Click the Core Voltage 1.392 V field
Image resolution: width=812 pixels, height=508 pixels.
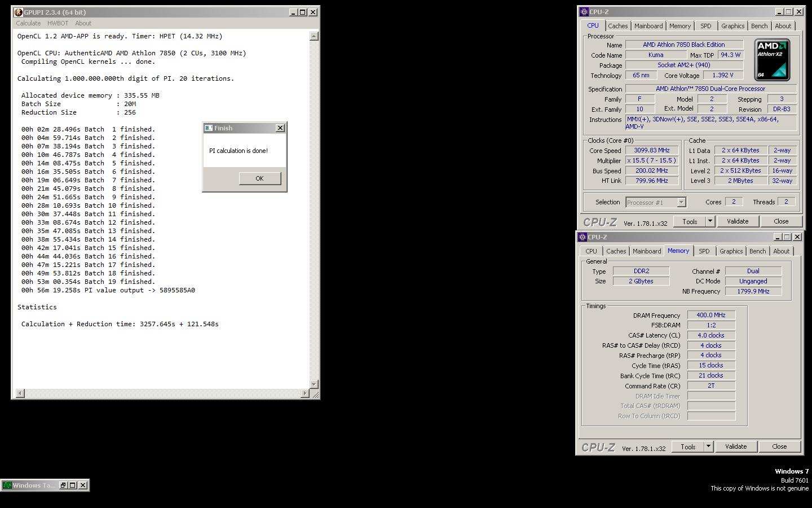click(x=722, y=75)
